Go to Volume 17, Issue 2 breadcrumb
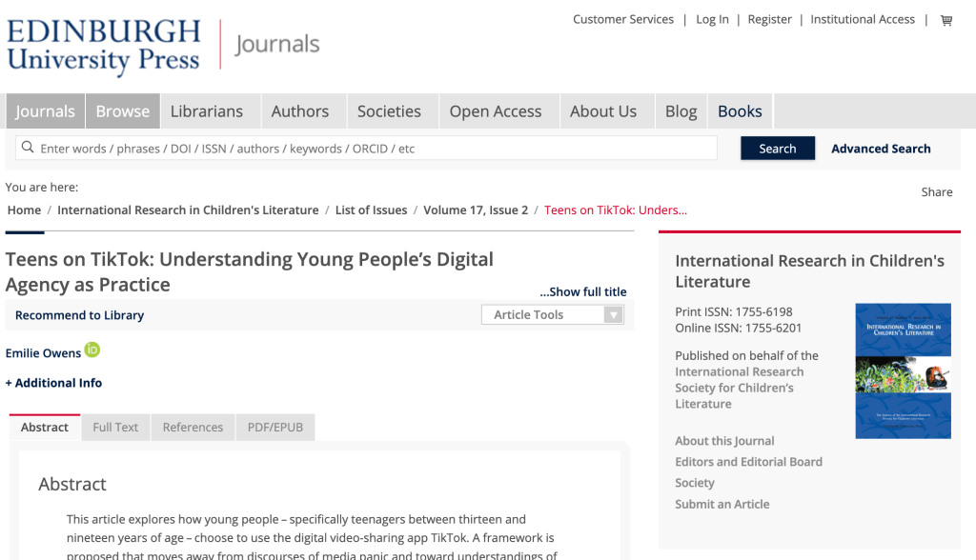 (x=475, y=210)
